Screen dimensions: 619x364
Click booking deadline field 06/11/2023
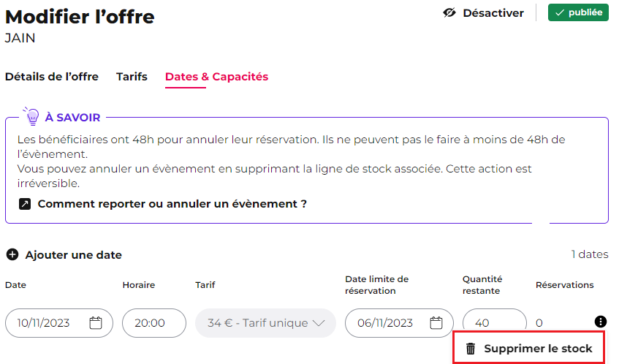pyautogui.click(x=399, y=323)
